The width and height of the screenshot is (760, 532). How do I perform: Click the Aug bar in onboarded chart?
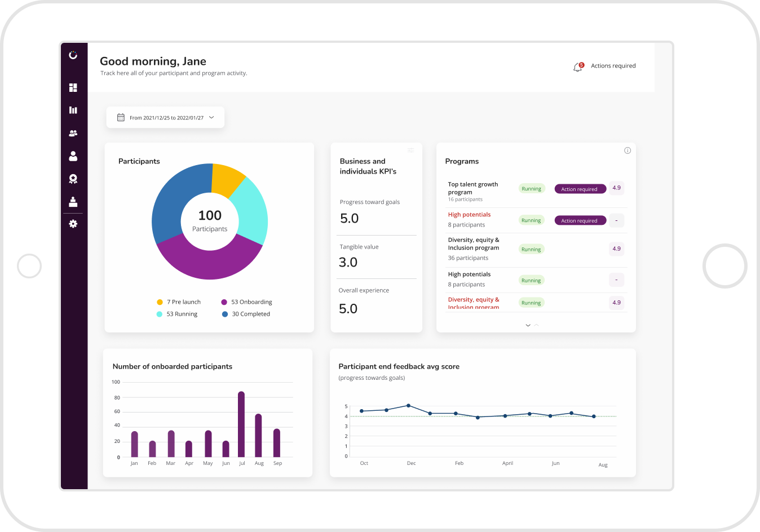click(x=259, y=435)
